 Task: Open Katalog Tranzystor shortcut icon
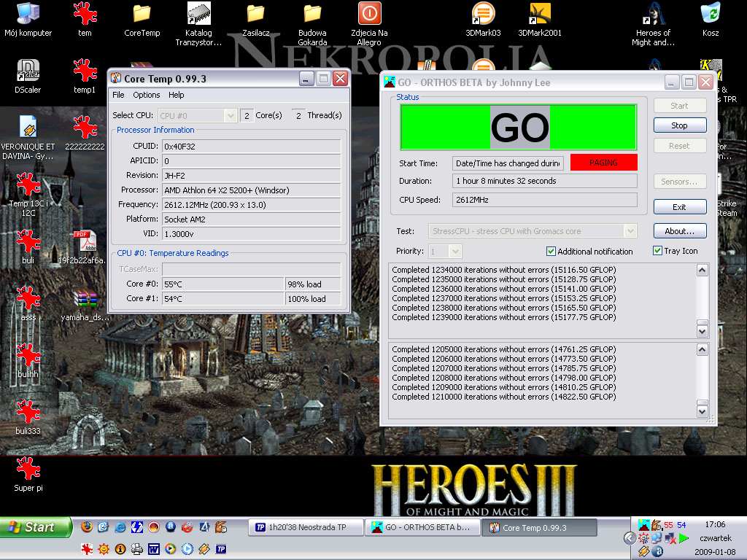pos(198,24)
